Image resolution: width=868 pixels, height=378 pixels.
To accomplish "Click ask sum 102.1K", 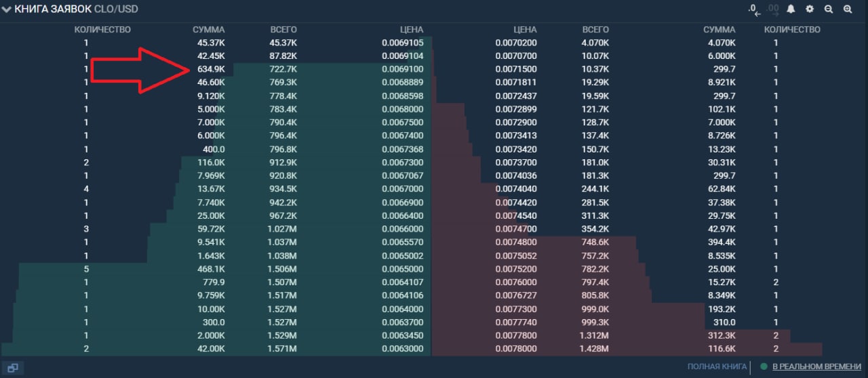I will pyautogui.click(x=722, y=109).
